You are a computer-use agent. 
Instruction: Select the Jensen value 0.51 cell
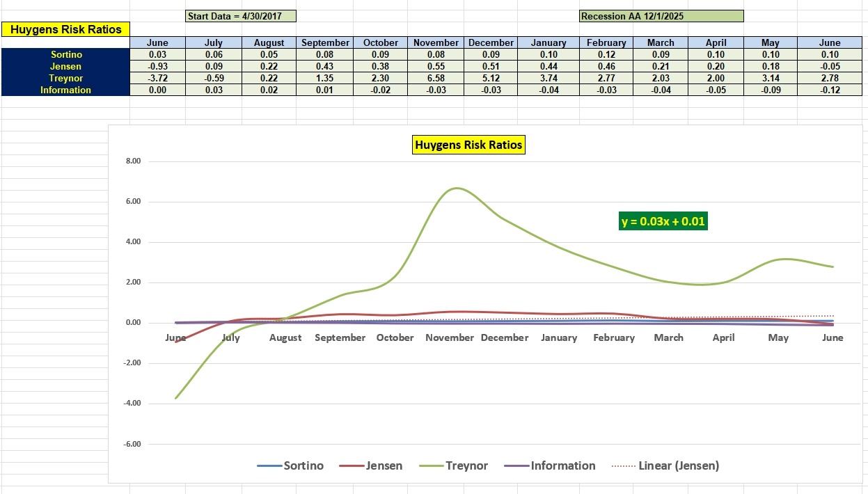[x=491, y=66]
